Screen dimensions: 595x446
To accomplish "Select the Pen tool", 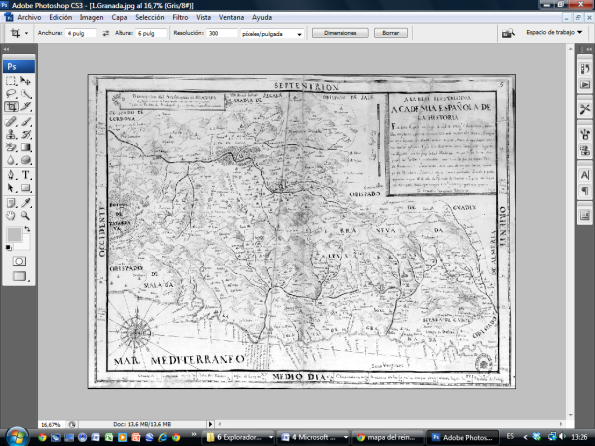I will (11, 175).
